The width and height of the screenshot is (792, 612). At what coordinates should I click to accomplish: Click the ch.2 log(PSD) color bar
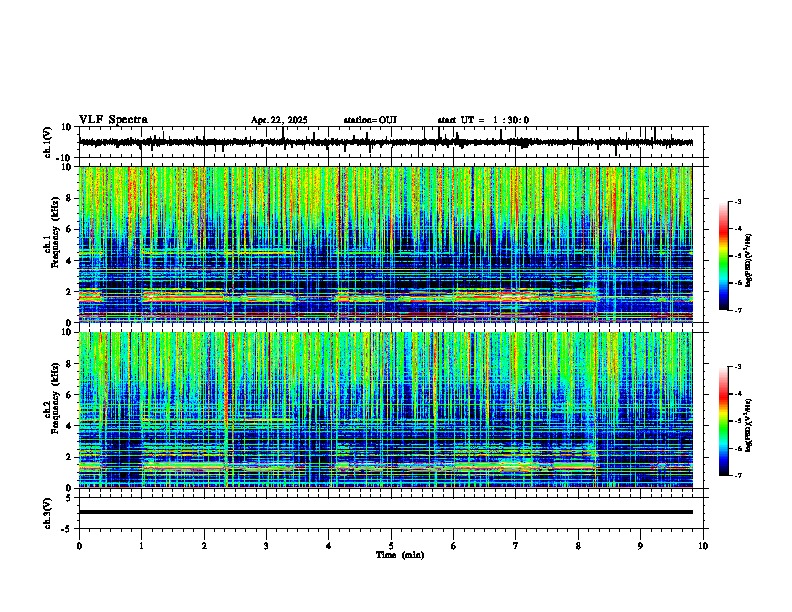point(723,421)
